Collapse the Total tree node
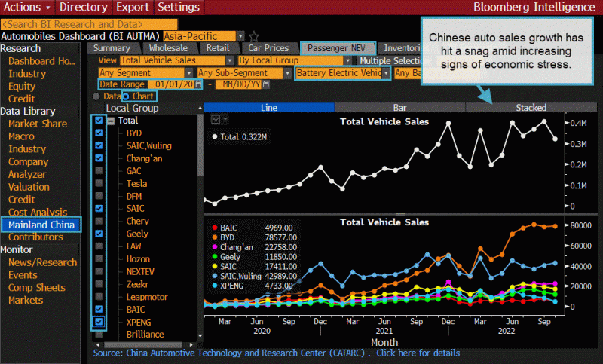 click(111, 121)
